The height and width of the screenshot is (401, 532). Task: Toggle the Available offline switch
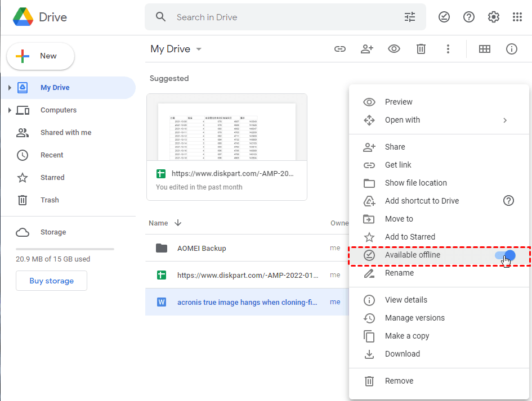[x=504, y=255]
